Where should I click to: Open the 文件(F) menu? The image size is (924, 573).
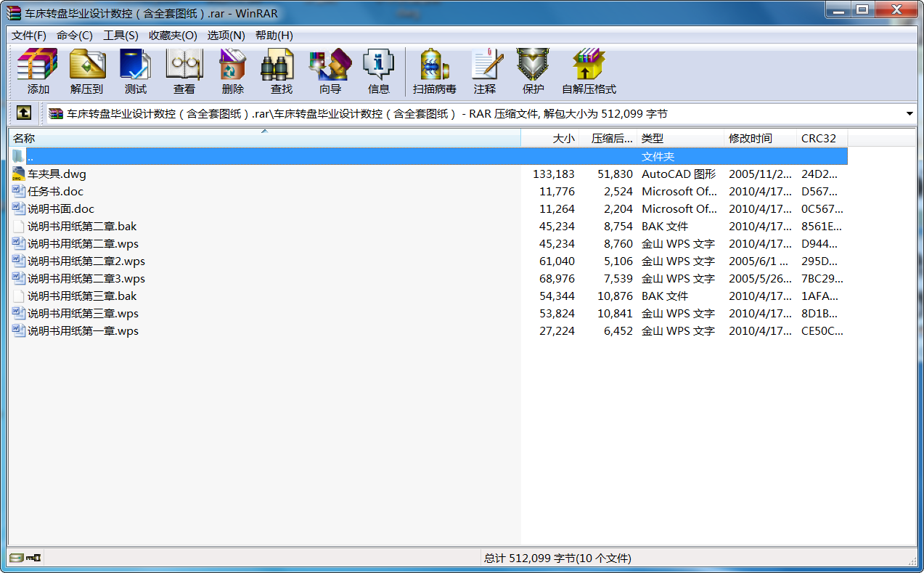(29, 35)
